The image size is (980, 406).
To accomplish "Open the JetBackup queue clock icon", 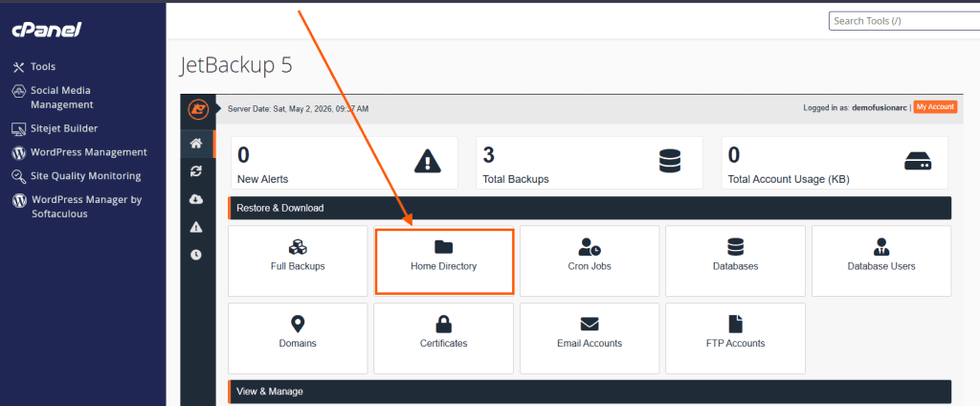I will (196, 255).
